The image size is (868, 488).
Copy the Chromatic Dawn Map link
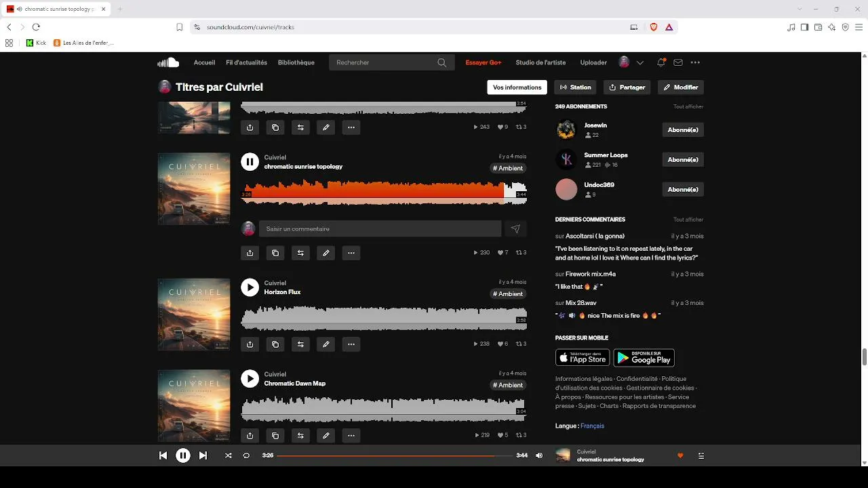275,435
